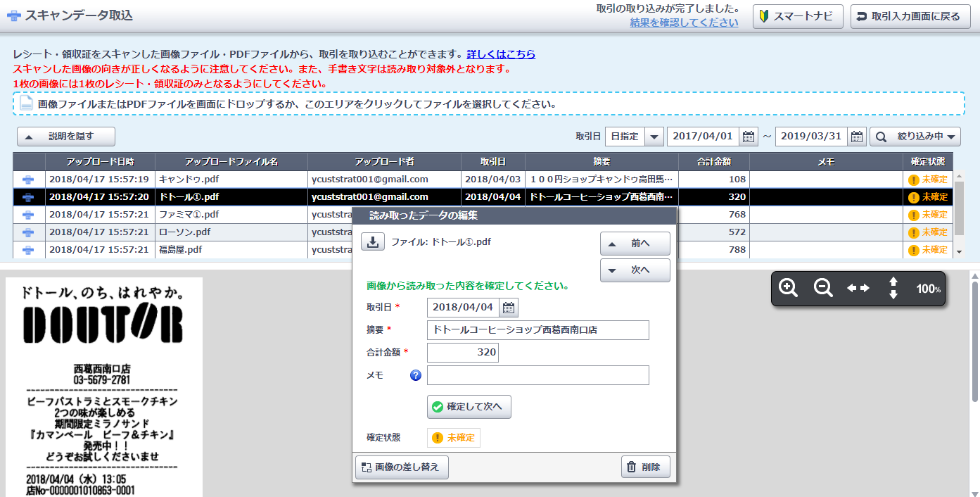Screen dimensions: 980x497
Task: Collapse explanation with 説明を隠す button
Action: [x=66, y=137]
